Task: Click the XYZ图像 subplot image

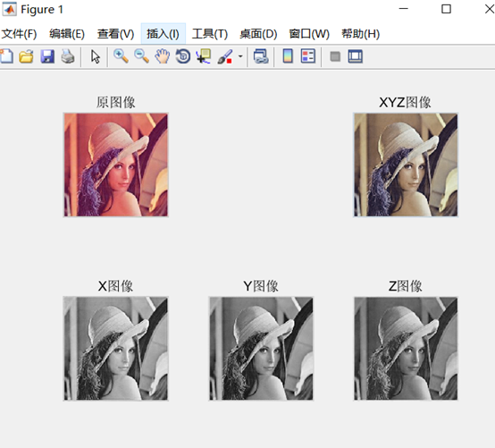Action: click(x=406, y=165)
